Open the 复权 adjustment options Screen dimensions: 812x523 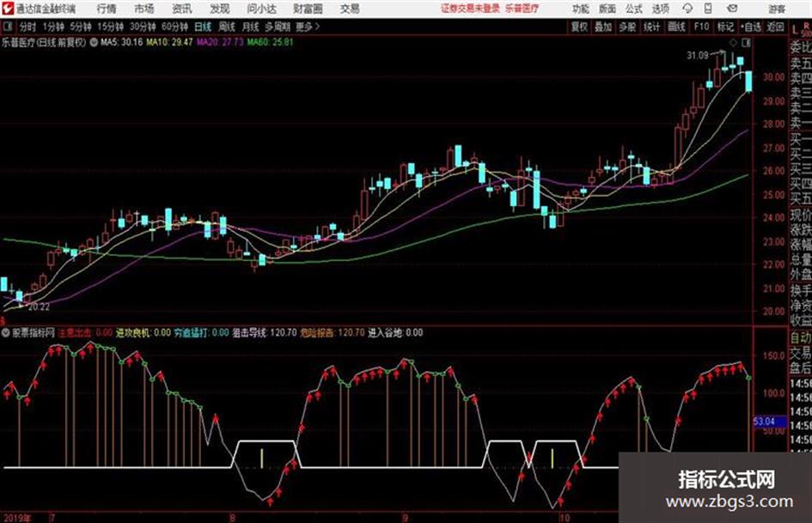tap(579, 27)
